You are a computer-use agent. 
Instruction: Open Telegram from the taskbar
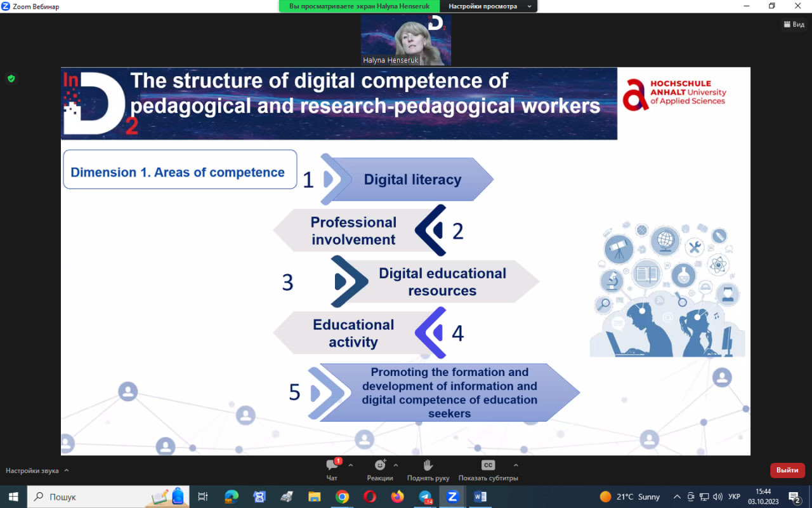coord(425,497)
